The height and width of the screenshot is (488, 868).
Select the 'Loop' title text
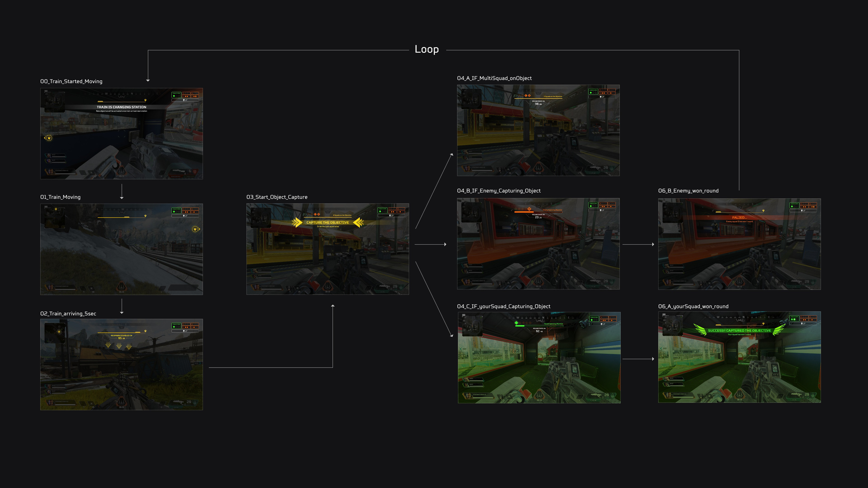point(427,49)
